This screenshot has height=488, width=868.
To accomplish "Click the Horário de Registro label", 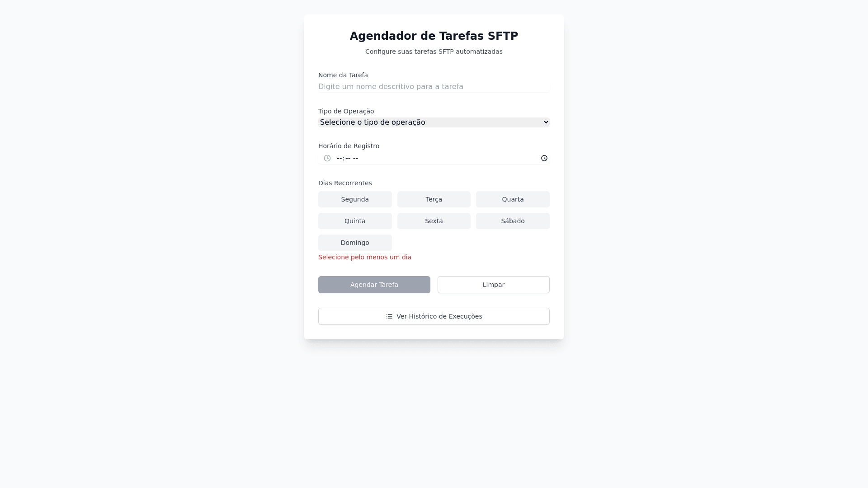I will [349, 146].
